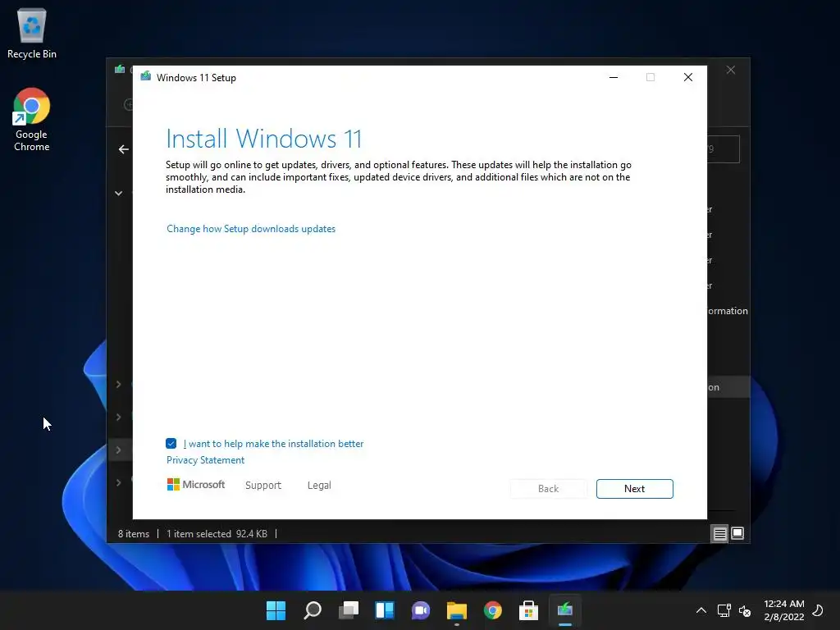Viewport: 840px width, 630px height.
Task: Click the Back button
Action: coord(549,489)
